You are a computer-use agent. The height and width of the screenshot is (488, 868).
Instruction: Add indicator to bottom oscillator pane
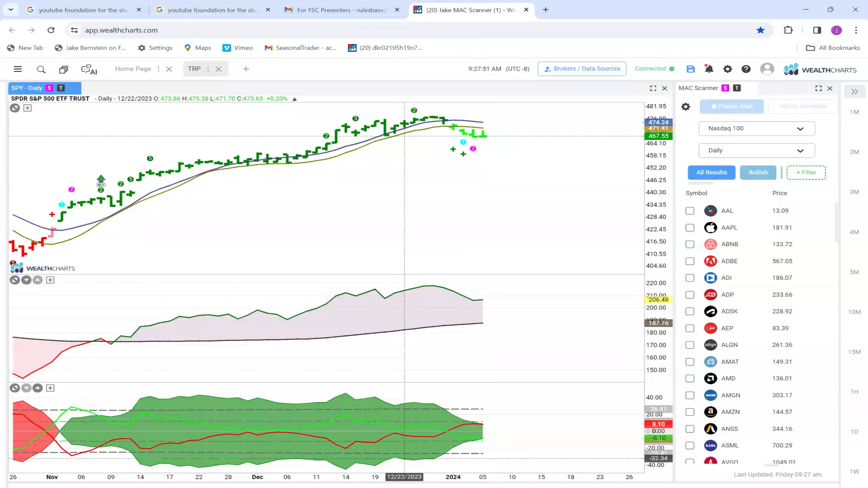50,388
